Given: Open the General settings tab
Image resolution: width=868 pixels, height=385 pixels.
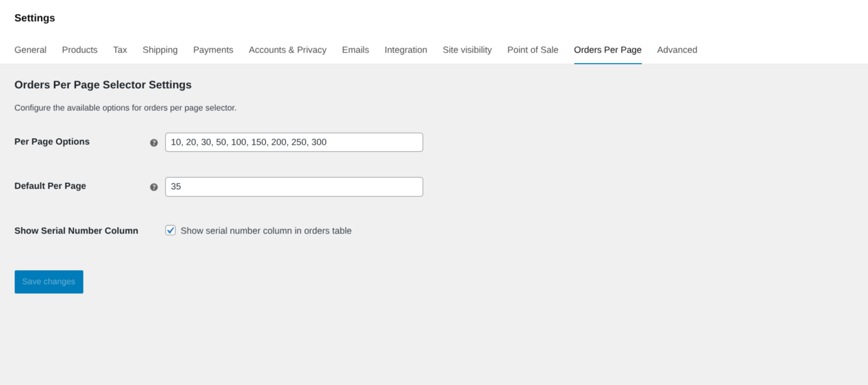Looking at the screenshot, I should (30, 50).
